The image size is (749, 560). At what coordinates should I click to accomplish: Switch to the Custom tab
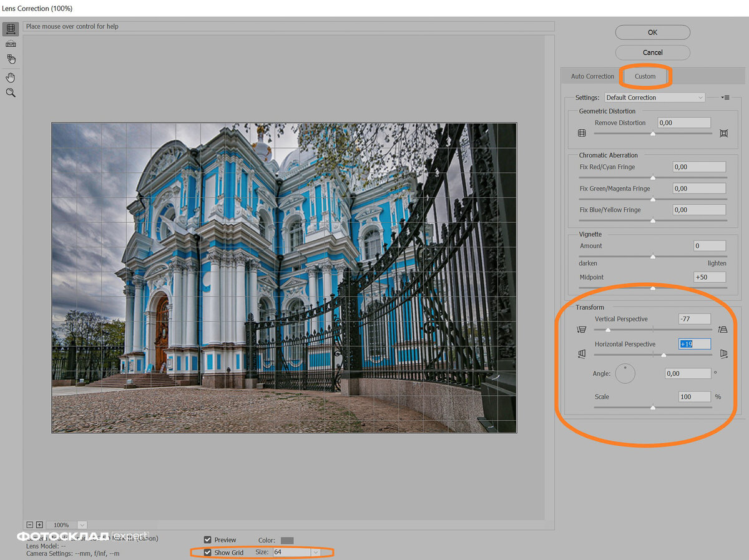click(x=645, y=76)
